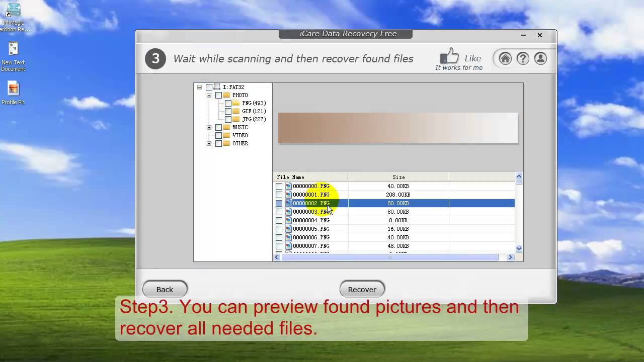Check the VIDEO folder checkbox

pyautogui.click(x=218, y=135)
